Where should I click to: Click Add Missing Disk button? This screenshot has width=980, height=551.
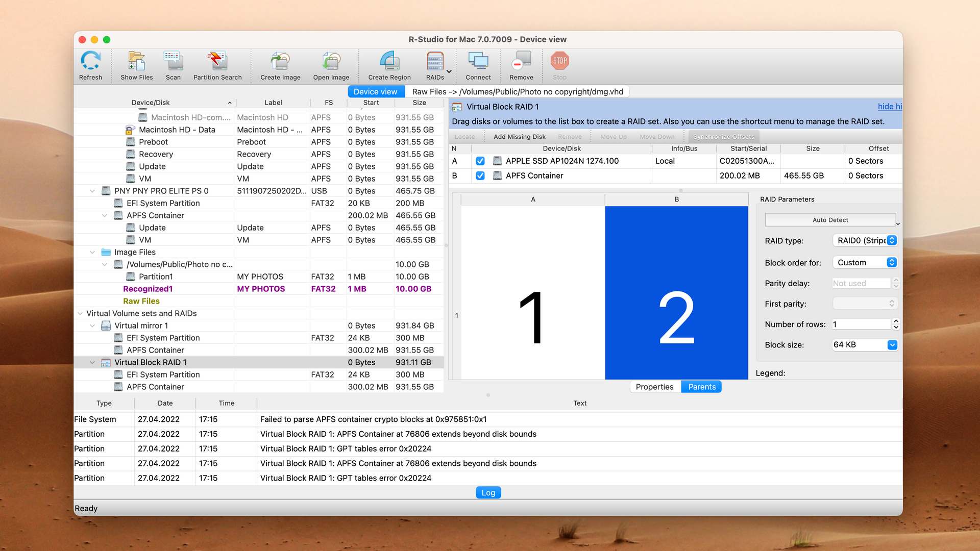point(518,136)
